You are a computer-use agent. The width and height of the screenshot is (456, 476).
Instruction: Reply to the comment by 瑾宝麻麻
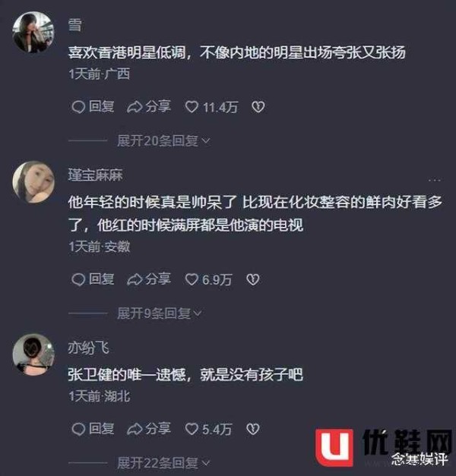tap(93, 279)
